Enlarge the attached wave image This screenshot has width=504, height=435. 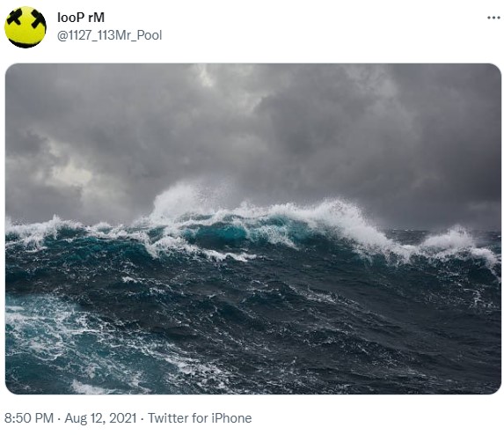click(253, 228)
